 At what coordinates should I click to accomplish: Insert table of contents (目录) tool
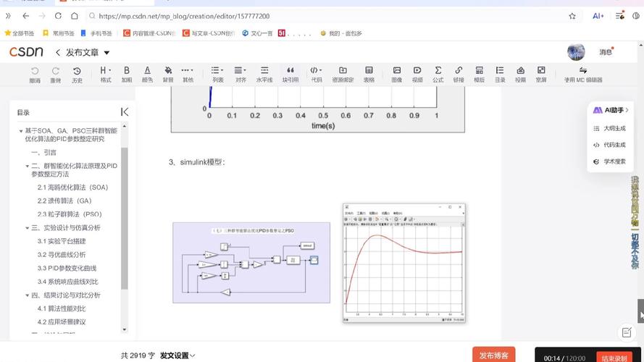pyautogui.click(x=500, y=75)
